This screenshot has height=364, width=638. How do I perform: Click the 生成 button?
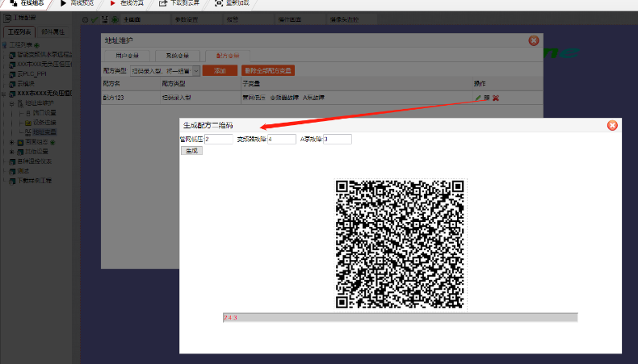pos(191,150)
